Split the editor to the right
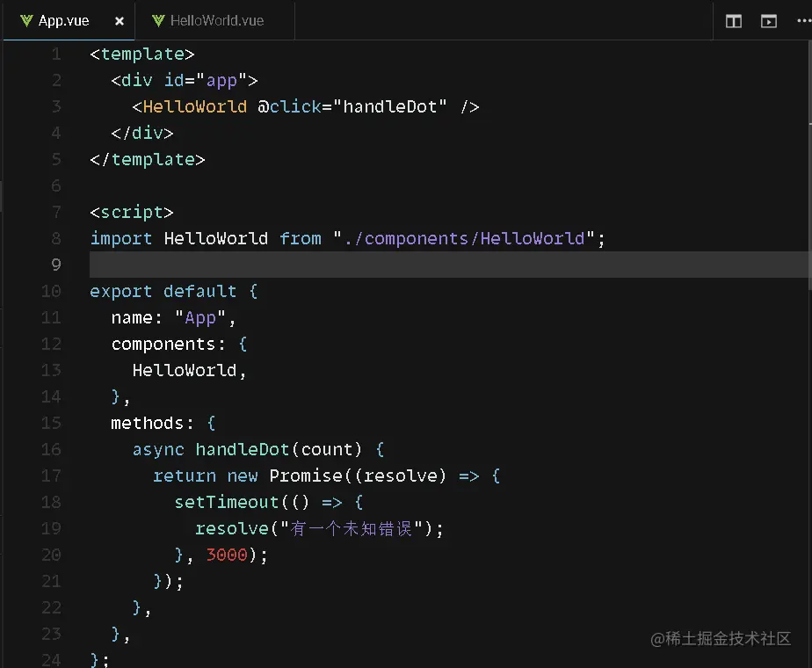812x668 pixels. 733,21
